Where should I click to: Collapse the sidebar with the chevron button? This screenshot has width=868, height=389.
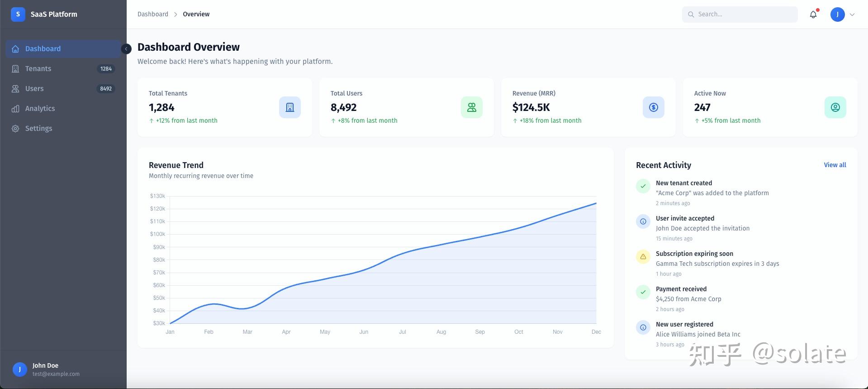point(127,49)
